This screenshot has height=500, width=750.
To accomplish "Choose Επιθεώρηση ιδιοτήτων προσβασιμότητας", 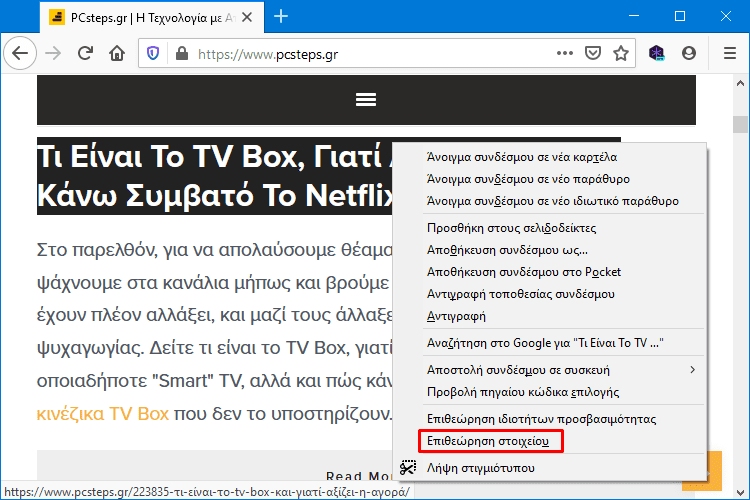I will click(x=550, y=419).
